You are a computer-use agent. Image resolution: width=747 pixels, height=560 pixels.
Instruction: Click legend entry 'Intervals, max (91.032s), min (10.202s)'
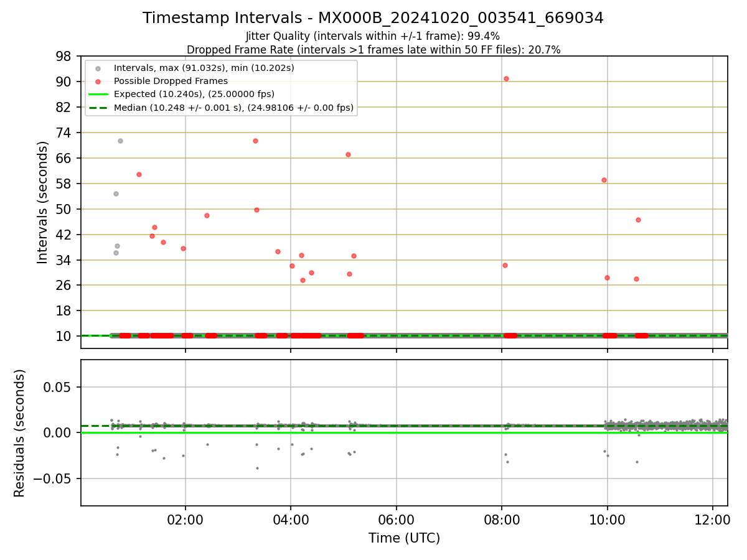pos(204,67)
